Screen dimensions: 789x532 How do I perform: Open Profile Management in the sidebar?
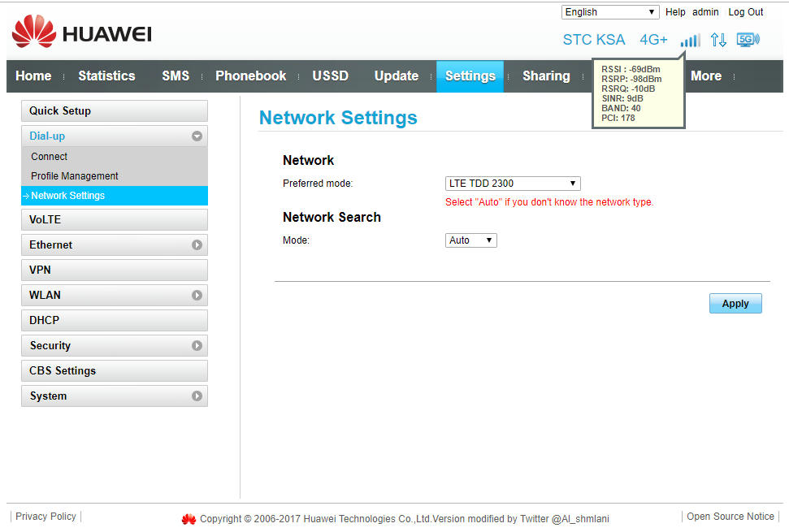[x=75, y=176]
